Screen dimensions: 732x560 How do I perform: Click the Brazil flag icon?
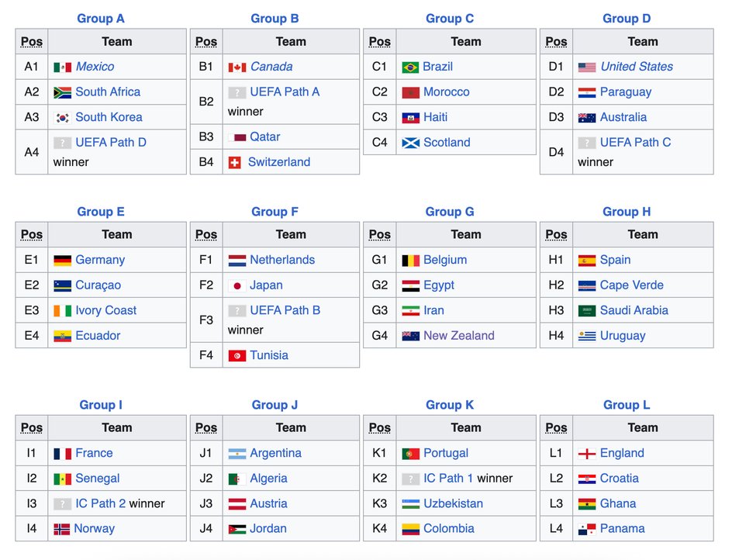point(410,67)
